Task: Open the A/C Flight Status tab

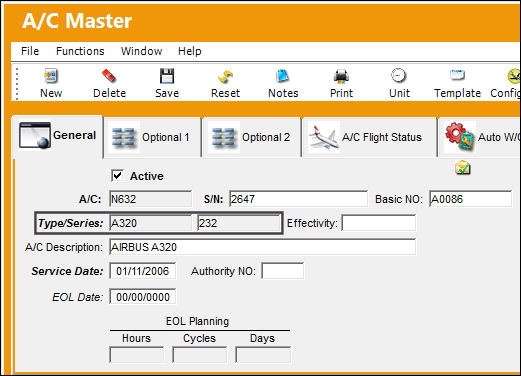Action: 369,137
